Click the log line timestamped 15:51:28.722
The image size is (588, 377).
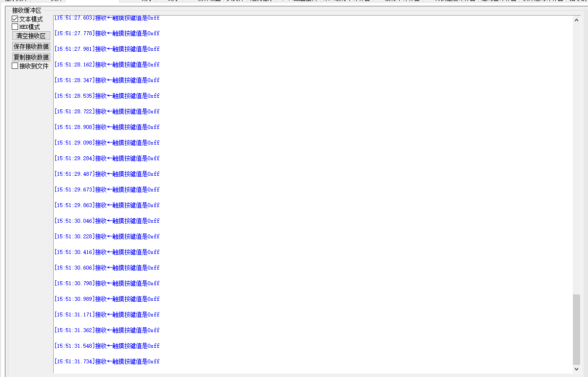107,111
